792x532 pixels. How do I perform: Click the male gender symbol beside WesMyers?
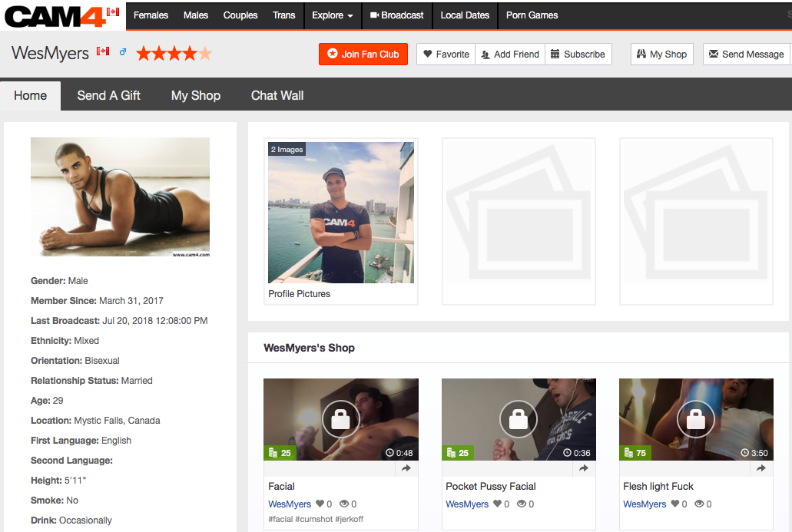coord(123,52)
